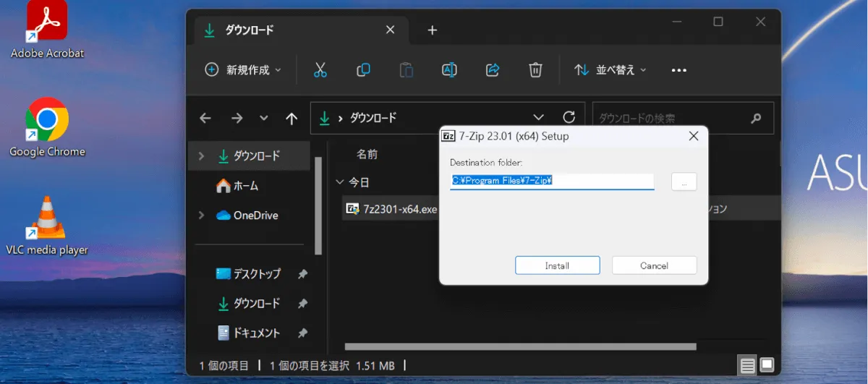This screenshot has width=868, height=384.
Task: Click the Install button in 7-Zip Setup
Action: coord(557,265)
